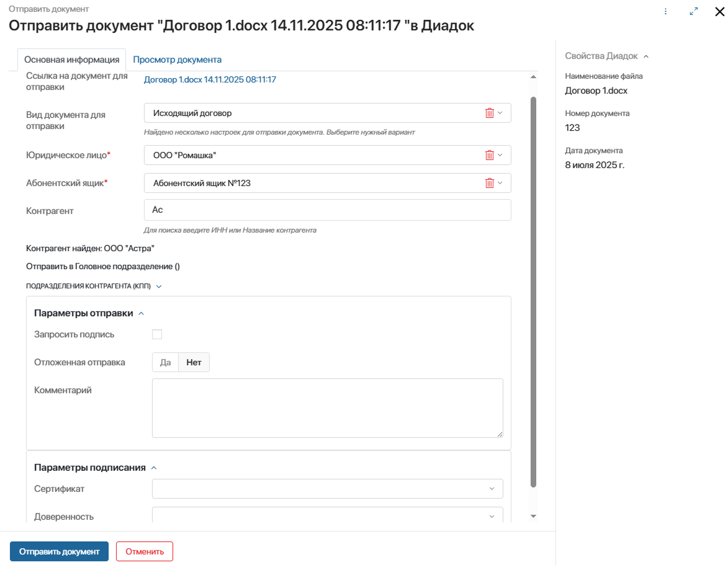Click date value 8 июля 2025 г.
This screenshot has height=565, width=728.
pos(595,165)
